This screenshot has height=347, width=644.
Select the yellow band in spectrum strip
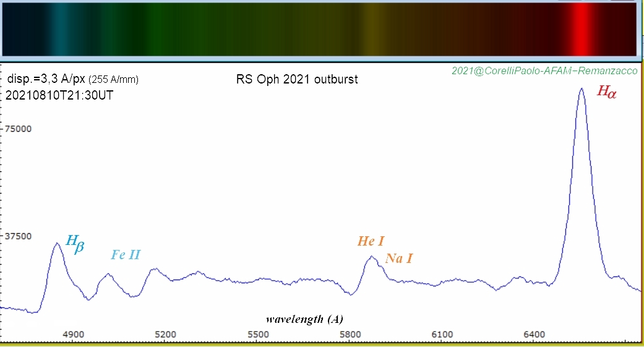point(371,30)
